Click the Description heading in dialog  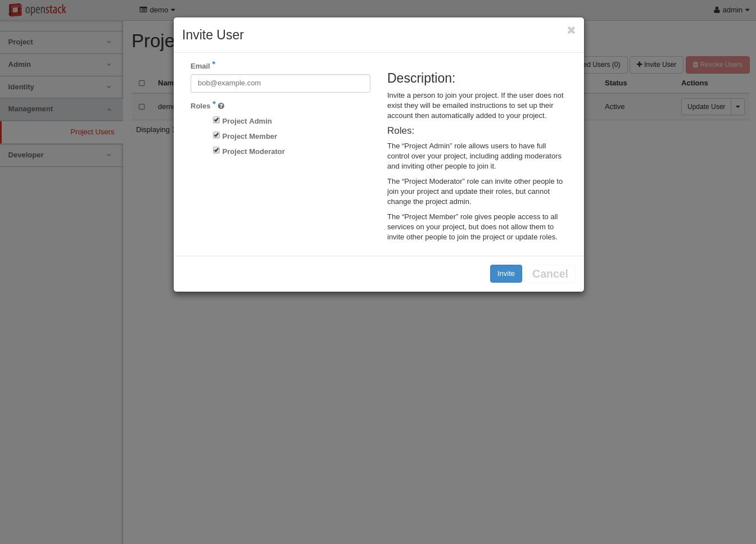421,78
